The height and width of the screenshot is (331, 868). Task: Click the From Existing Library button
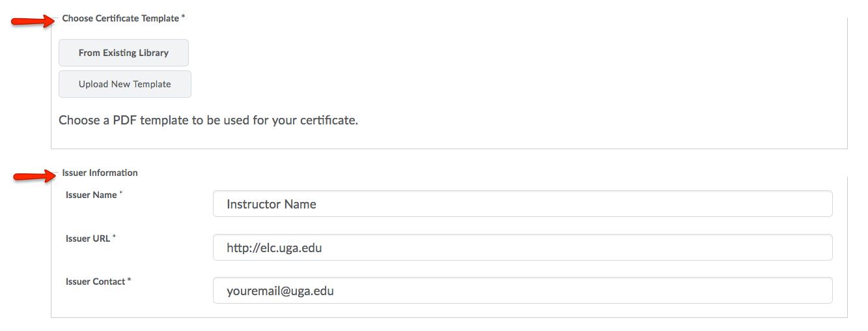tap(124, 53)
